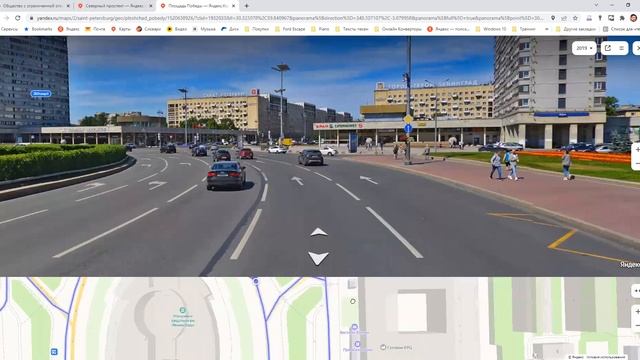Close the panorama view with X
The height and width of the screenshot is (360, 640).
637,48
